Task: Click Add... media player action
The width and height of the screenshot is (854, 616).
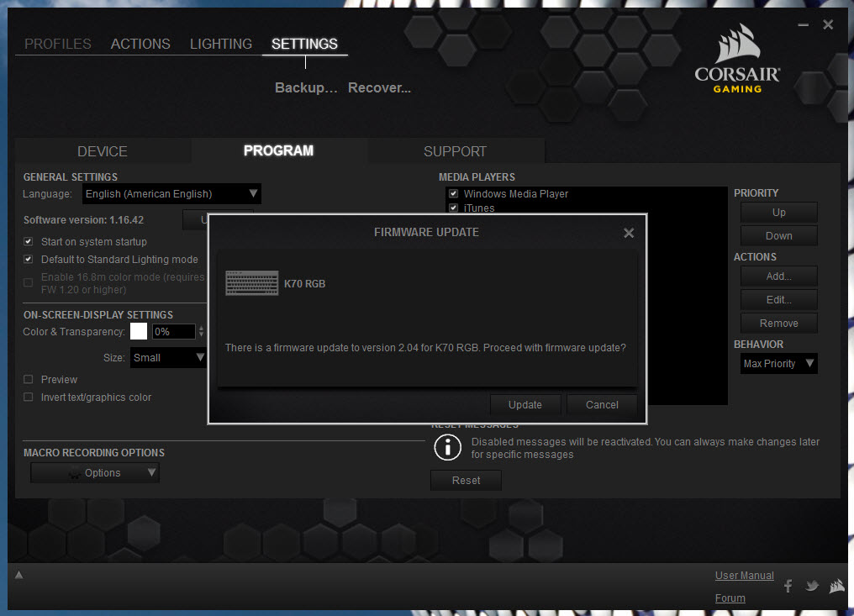Action: 779,276
